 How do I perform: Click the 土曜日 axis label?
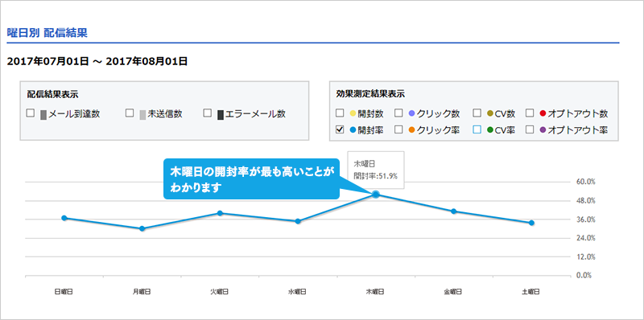tap(531, 292)
